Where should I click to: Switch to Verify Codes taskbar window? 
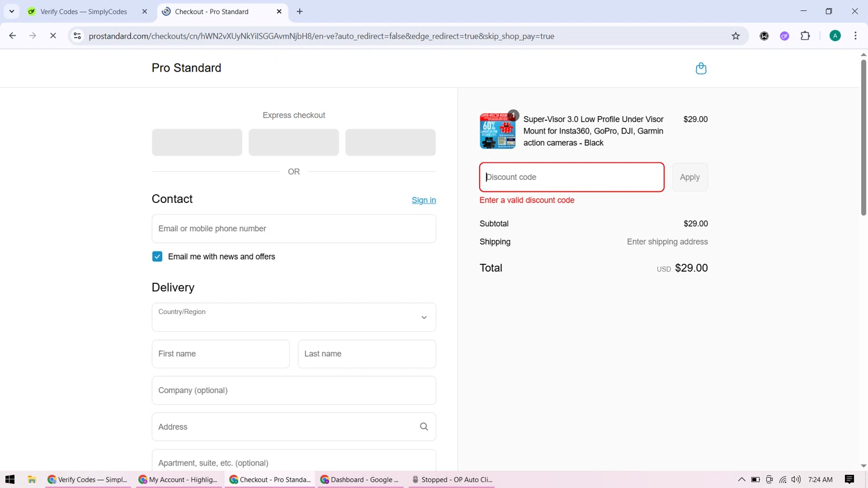89,479
